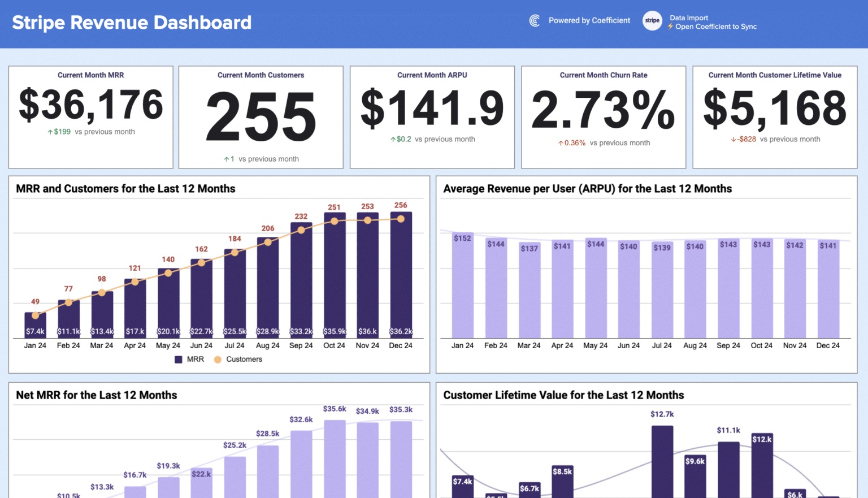
Task: Click the Coefficient logo icon in header
Action: (534, 20)
